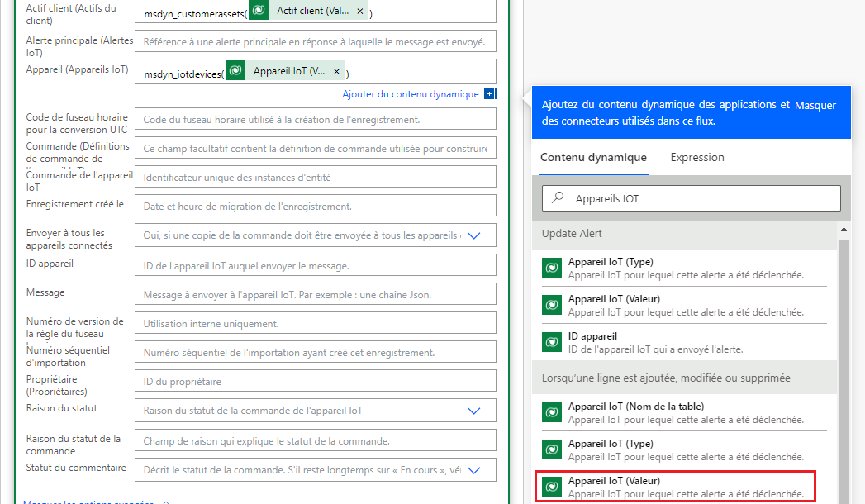Click the Enregistrement créé le field
Viewport: 865px width, 504px height.
click(315, 207)
